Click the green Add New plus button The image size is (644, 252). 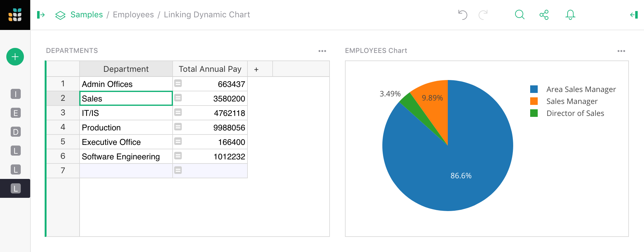15,57
